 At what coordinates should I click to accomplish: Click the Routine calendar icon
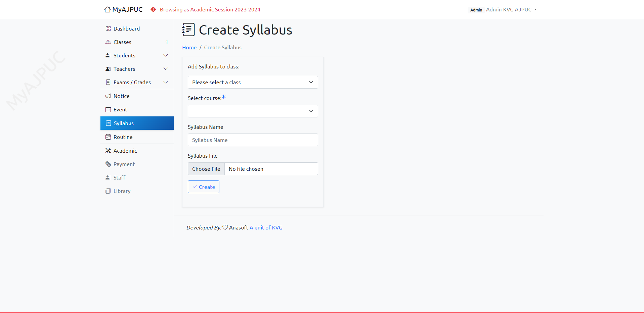(108, 137)
